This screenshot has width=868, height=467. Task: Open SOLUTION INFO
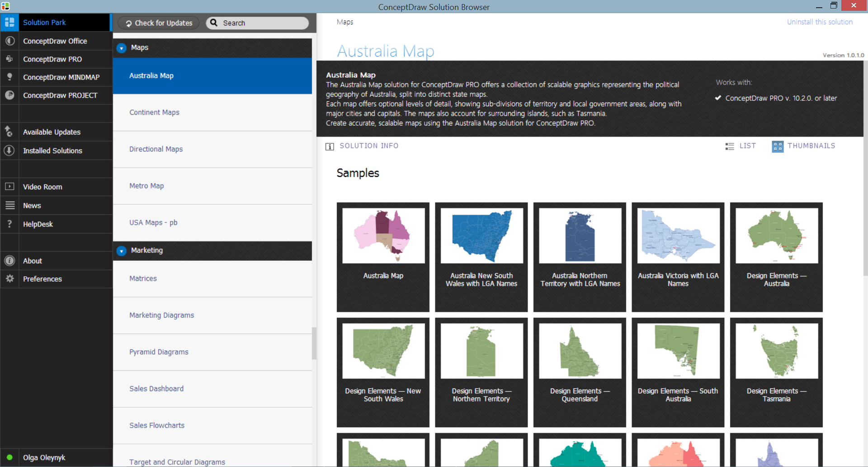point(362,146)
